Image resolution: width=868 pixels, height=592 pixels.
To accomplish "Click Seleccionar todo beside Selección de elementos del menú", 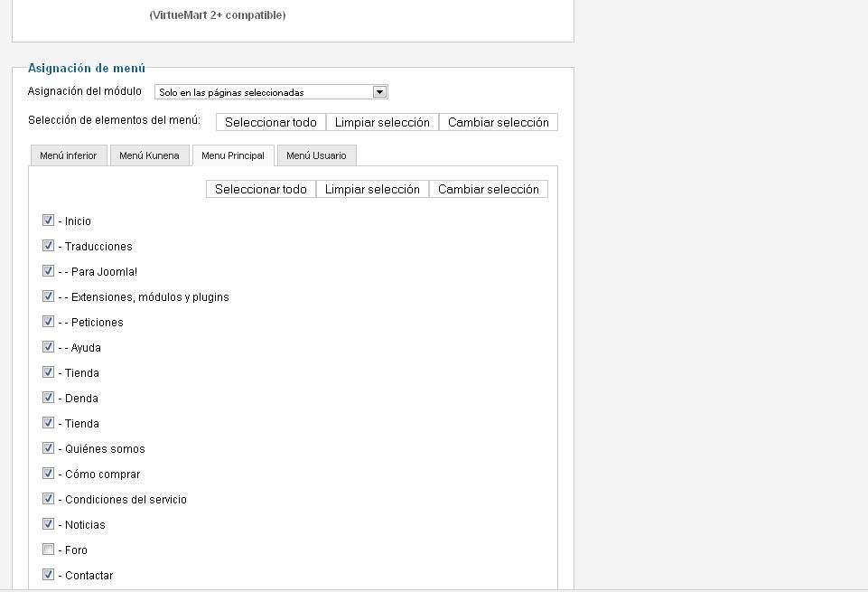I will (x=271, y=122).
